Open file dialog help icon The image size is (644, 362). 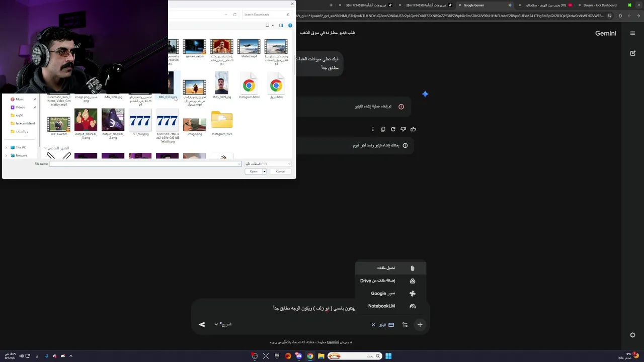tap(290, 25)
